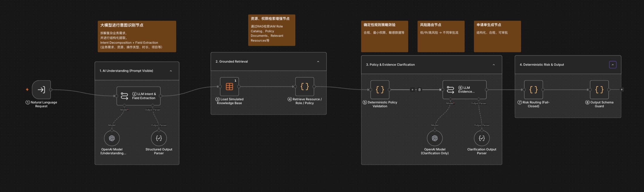Image resolution: width=644 pixels, height=192 pixels.
Task: Select the 风险路由节点 sticky note
Action: [441, 36]
